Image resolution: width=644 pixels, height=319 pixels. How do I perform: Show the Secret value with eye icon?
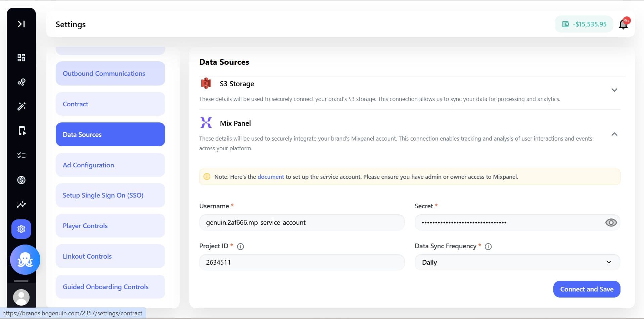point(611,222)
